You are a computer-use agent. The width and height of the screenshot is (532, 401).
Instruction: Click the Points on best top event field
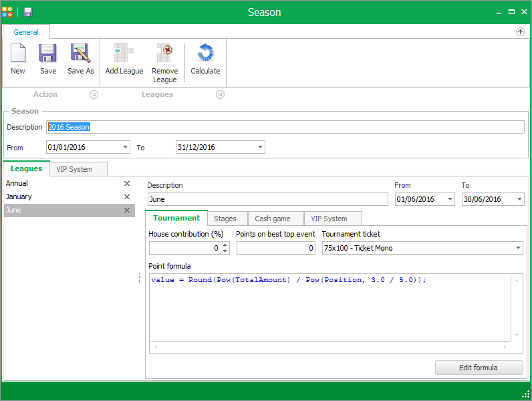[276, 248]
